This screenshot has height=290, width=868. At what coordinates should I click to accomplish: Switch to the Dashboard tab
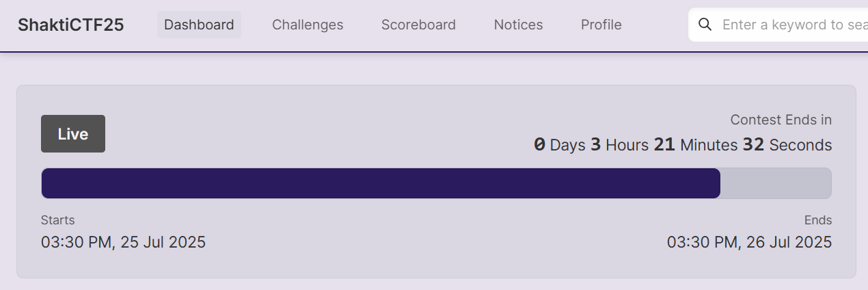tap(199, 25)
